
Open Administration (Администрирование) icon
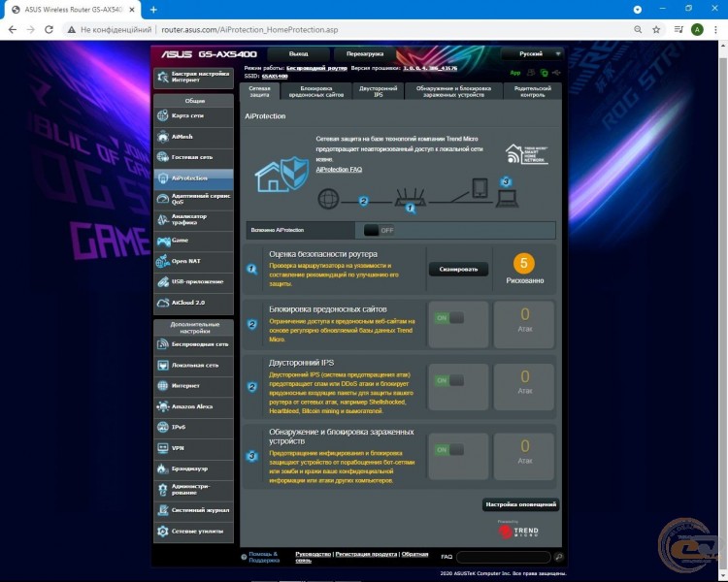162,489
